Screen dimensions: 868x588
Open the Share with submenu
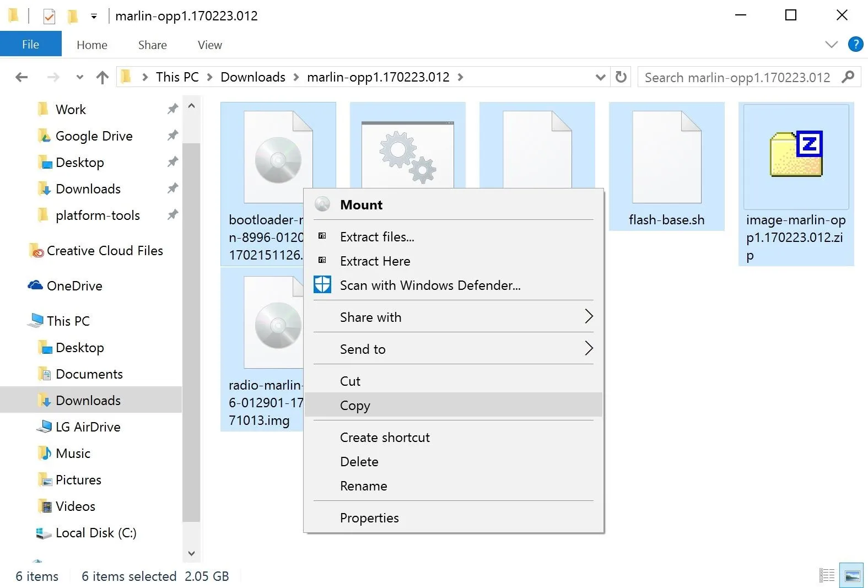pos(454,317)
